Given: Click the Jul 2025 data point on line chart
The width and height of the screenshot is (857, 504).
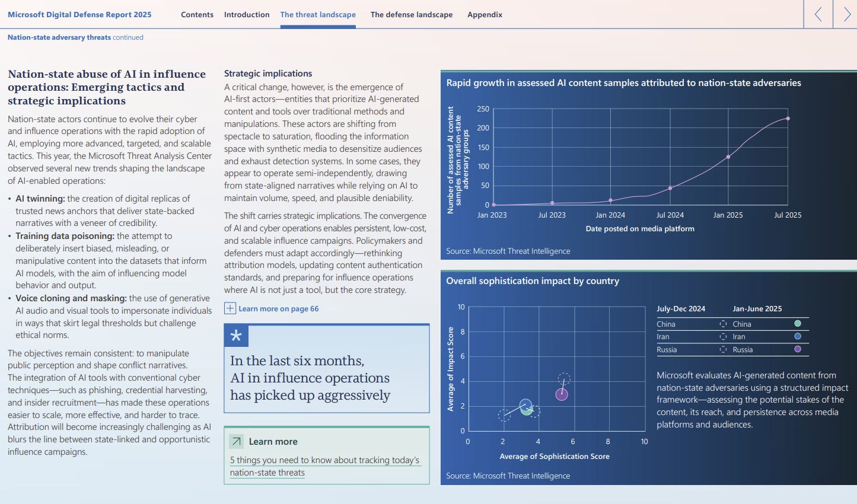Looking at the screenshot, I should pos(788,119).
